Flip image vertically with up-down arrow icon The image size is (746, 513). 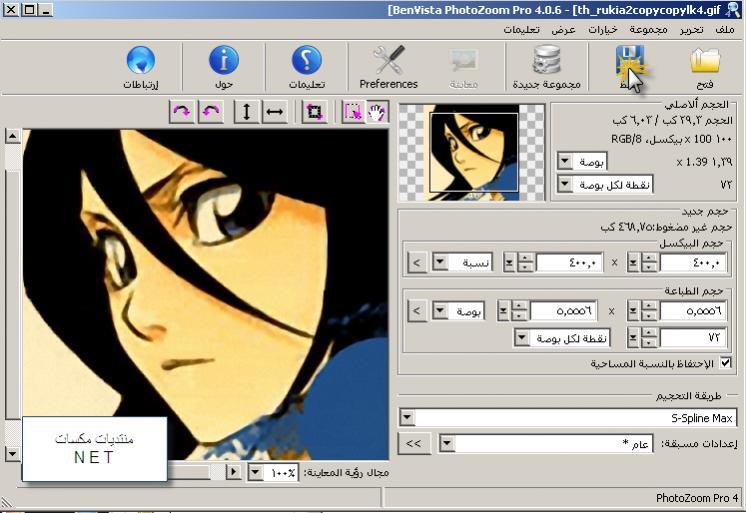tap(246, 112)
